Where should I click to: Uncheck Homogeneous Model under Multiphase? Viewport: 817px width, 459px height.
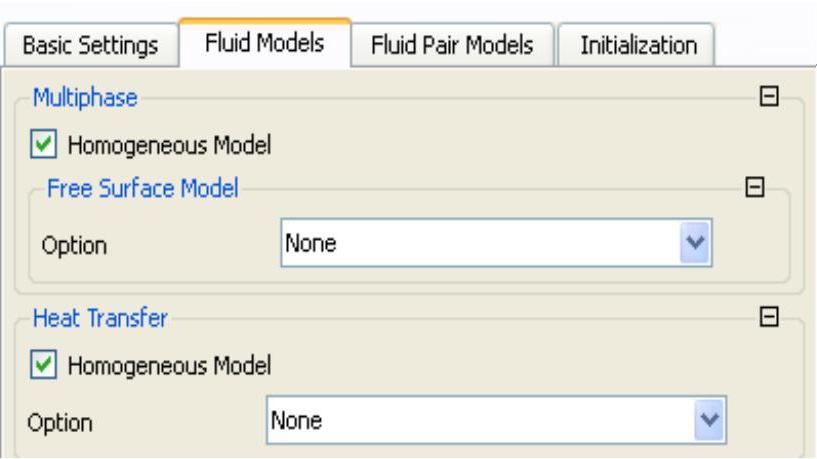point(43,144)
